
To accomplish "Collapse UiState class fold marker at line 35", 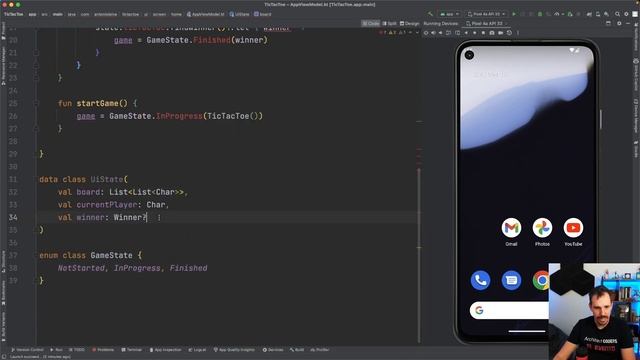I will coord(36,230).
